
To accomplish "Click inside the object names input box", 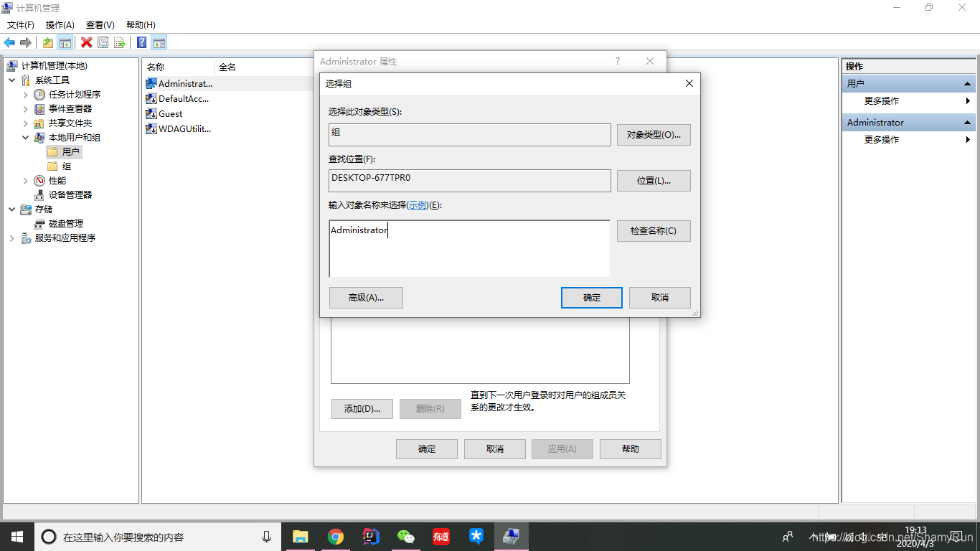I will (x=470, y=248).
